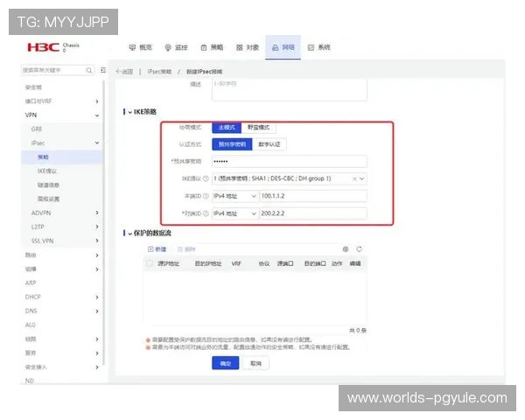Click the 取消 cancel button
Image resolution: width=525 pixels, height=420 pixels.
[x=255, y=363]
